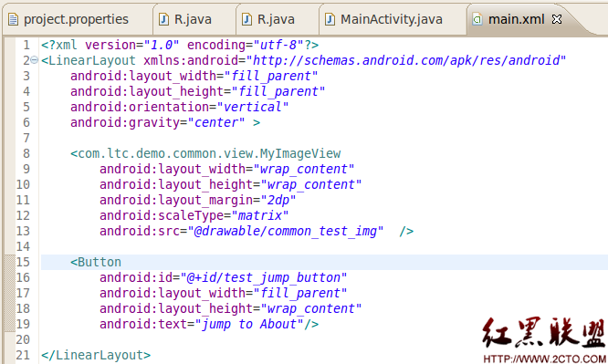
Task: Click the change marker beside line 15
Action: pyautogui.click(x=10, y=293)
